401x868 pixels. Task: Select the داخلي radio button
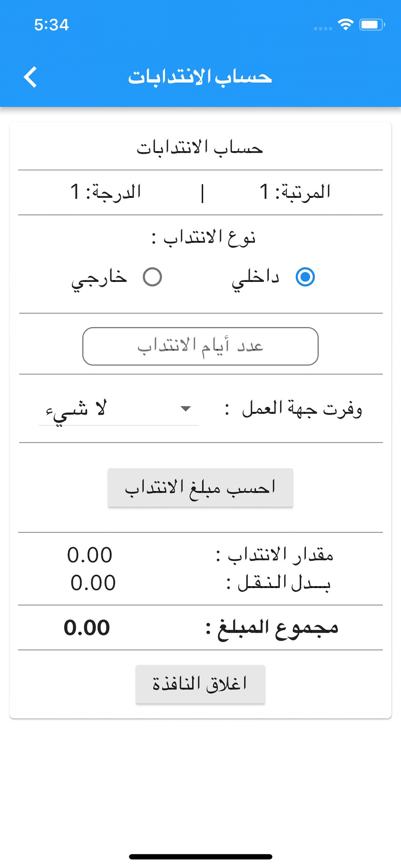coord(305,277)
